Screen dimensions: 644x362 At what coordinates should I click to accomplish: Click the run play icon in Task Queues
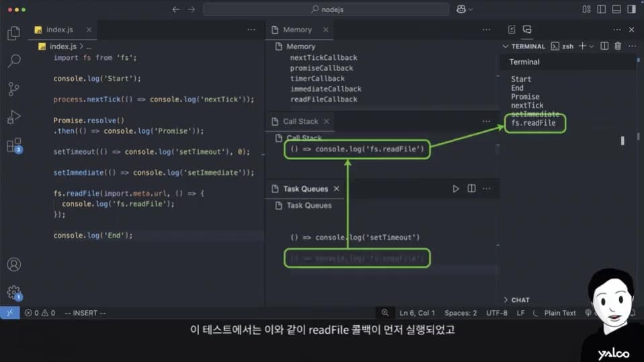pos(456,188)
